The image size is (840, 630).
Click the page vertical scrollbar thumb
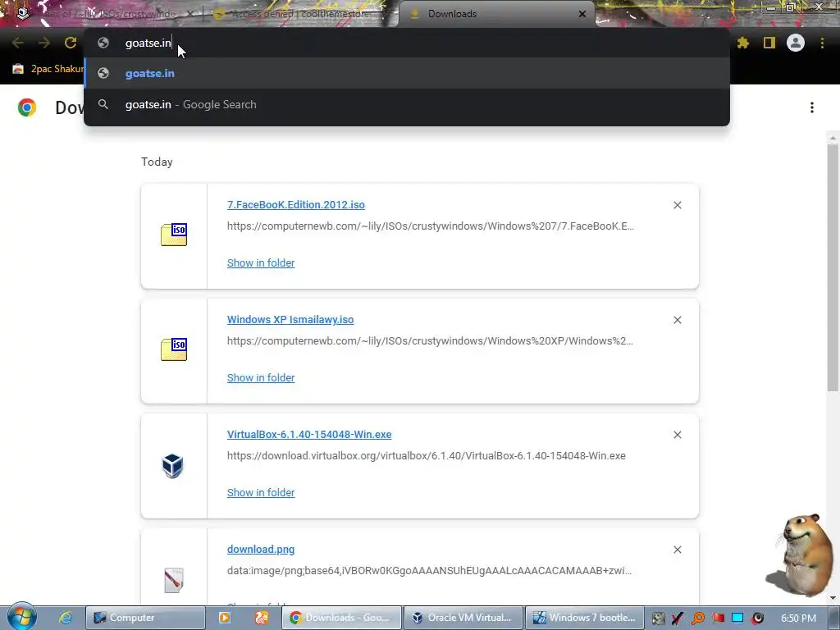click(833, 267)
